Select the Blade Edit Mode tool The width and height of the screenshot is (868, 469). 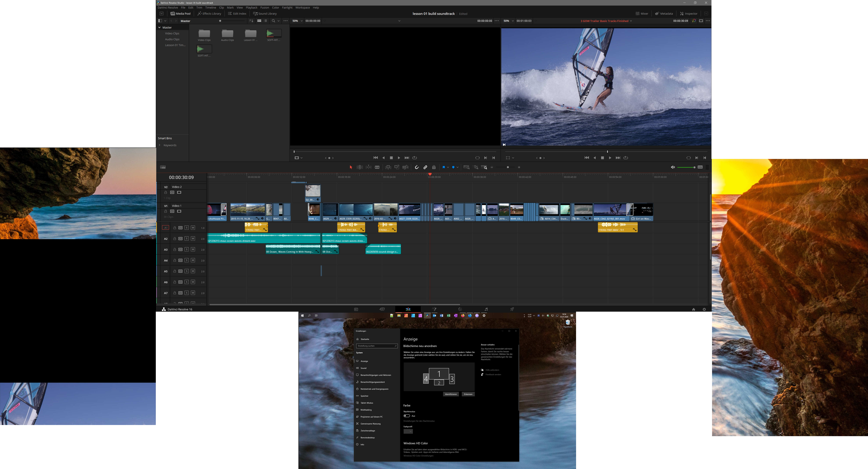pyautogui.click(x=377, y=167)
